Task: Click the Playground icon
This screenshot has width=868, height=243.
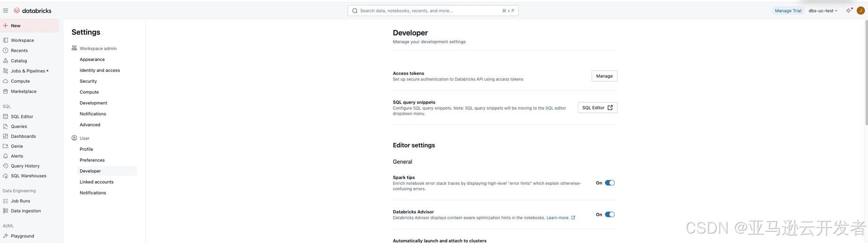Action: click(6, 236)
